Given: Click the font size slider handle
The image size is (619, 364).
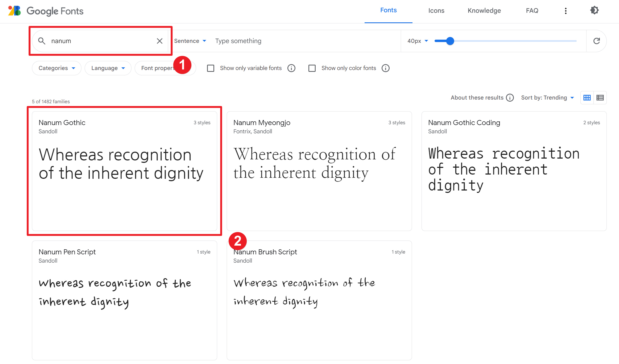Looking at the screenshot, I should click(450, 41).
